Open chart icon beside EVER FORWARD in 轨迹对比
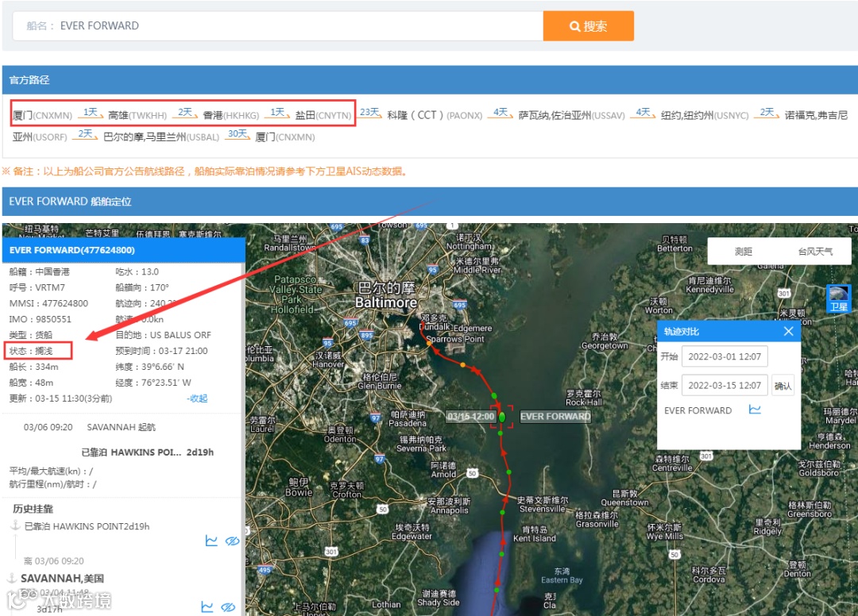858x616 pixels. 755,410
